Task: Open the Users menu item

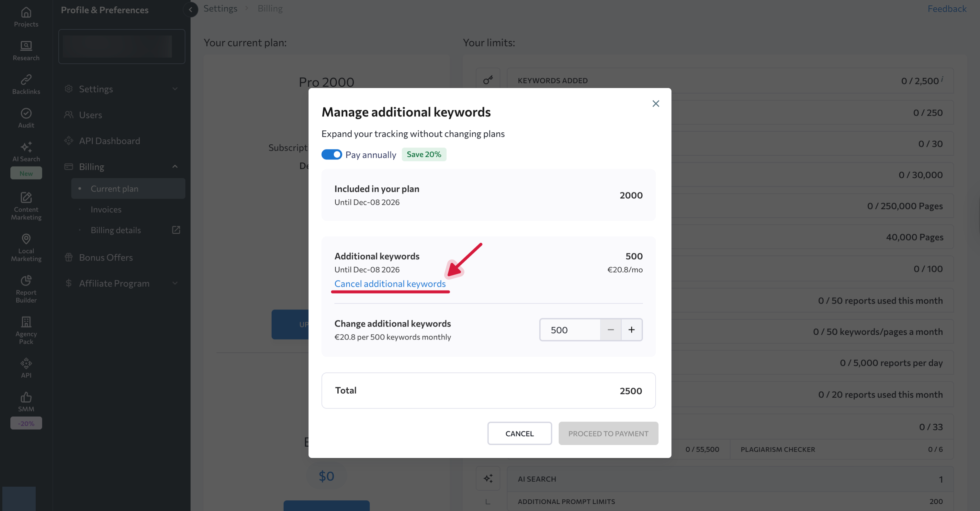Action: coord(90,115)
